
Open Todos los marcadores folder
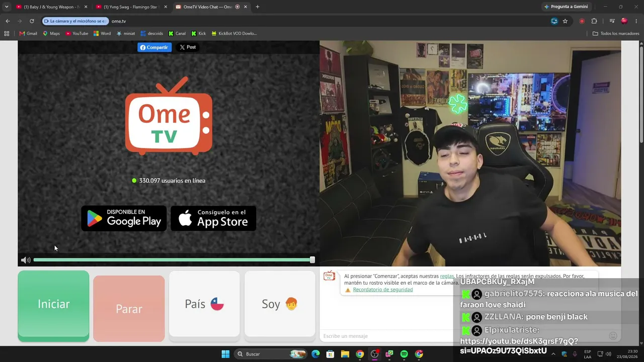tap(616, 34)
